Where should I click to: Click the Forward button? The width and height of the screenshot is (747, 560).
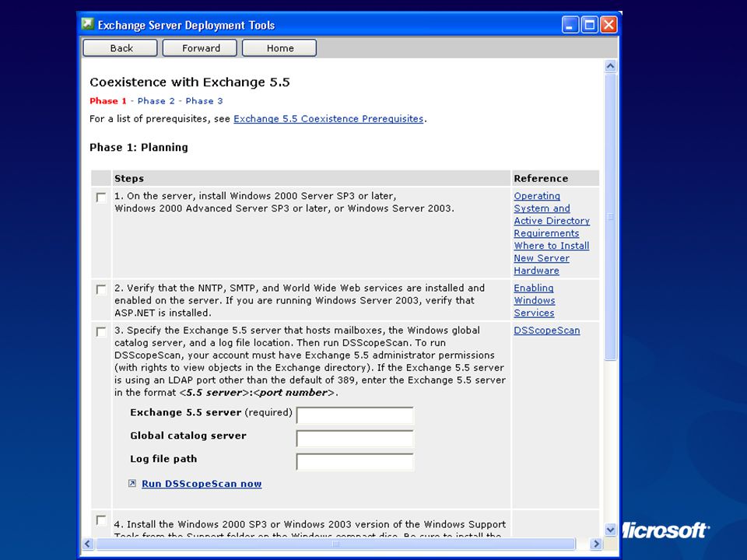[x=200, y=48]
